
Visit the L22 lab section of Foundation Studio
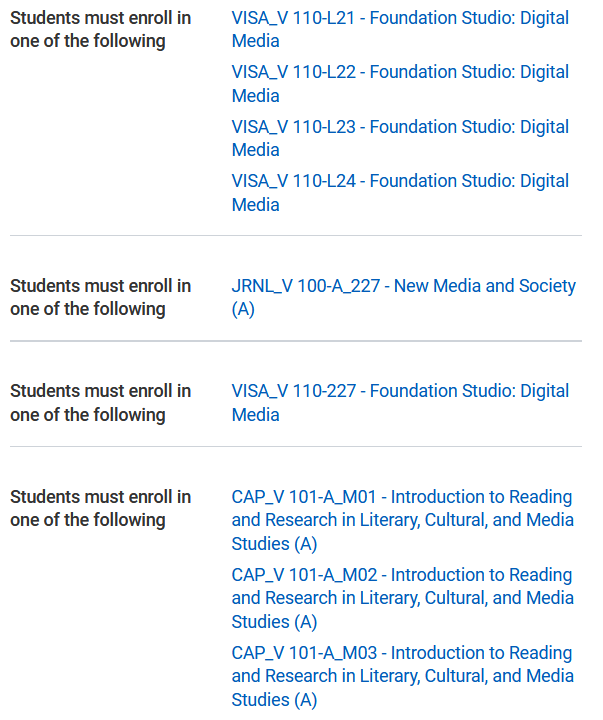400,84
